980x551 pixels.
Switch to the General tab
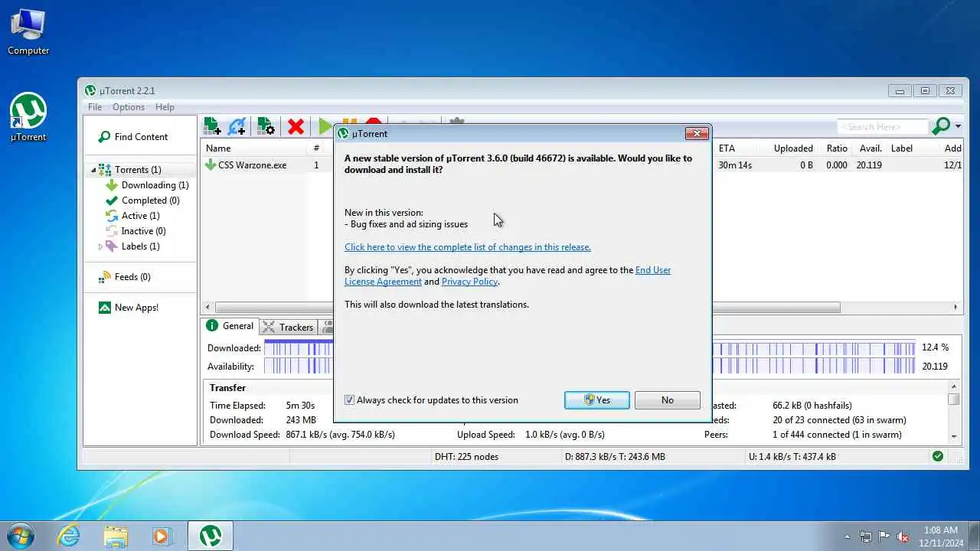click(230, 326)
